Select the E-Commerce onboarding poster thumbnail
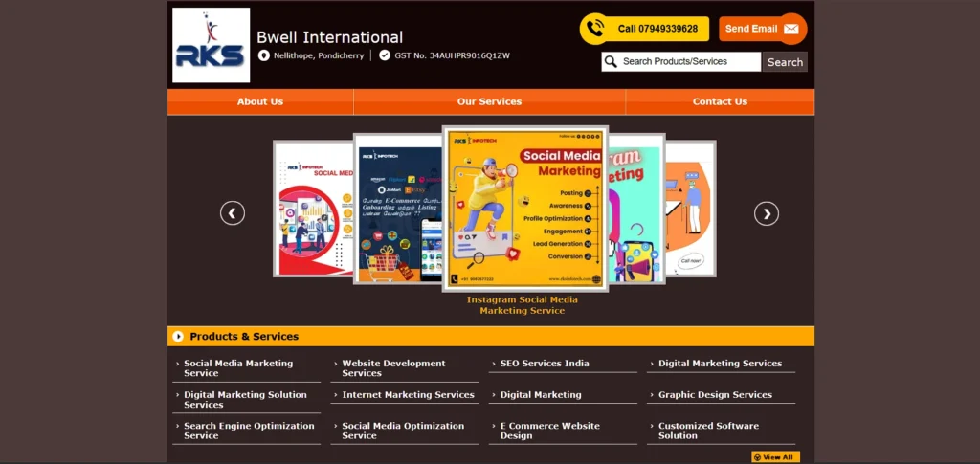980x464 pixels. (398, 209)
